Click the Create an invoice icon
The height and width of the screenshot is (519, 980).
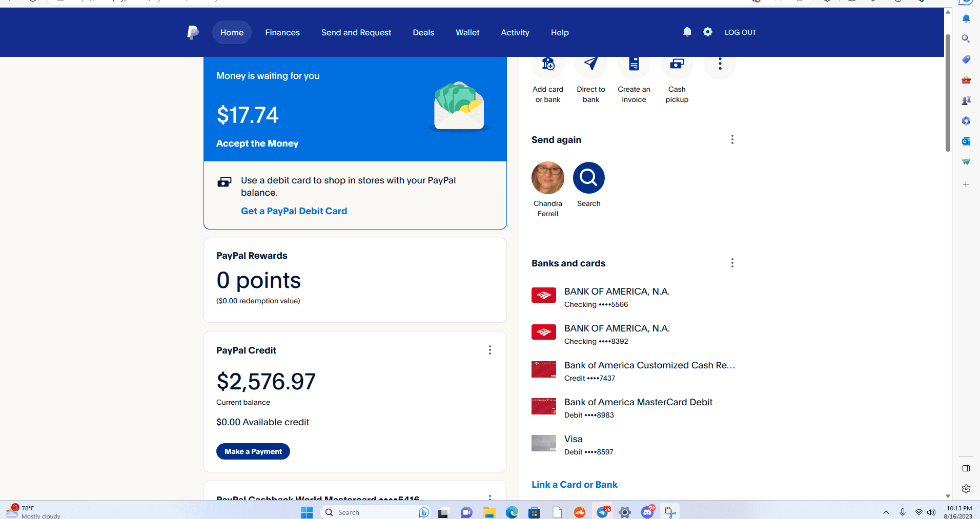coord(634,64)
